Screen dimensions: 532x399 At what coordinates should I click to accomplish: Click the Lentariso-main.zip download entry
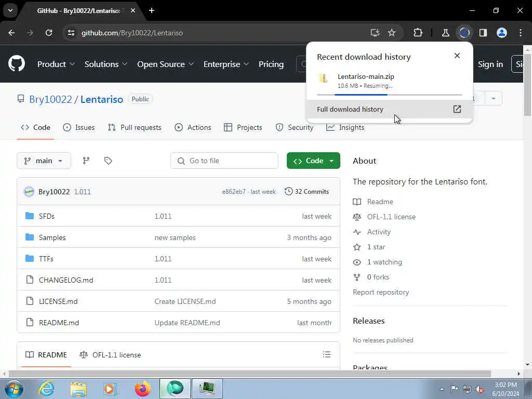coord(390,81)
